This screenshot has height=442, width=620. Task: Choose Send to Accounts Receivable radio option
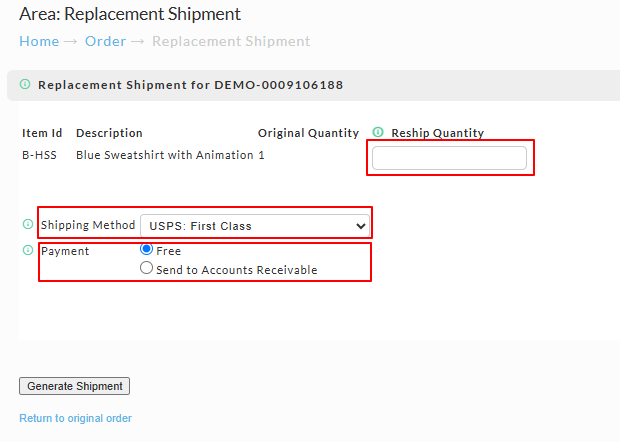146,268
